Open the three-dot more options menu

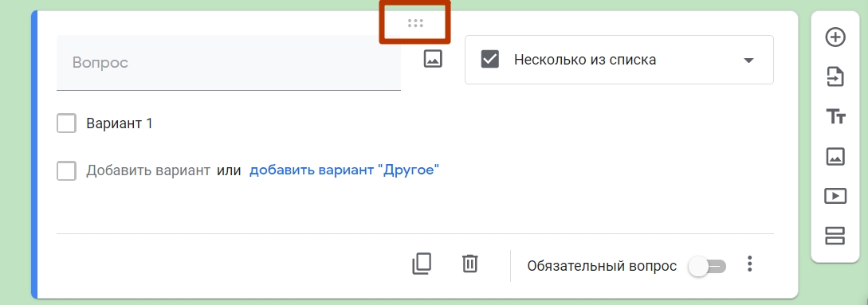(749, 264)
